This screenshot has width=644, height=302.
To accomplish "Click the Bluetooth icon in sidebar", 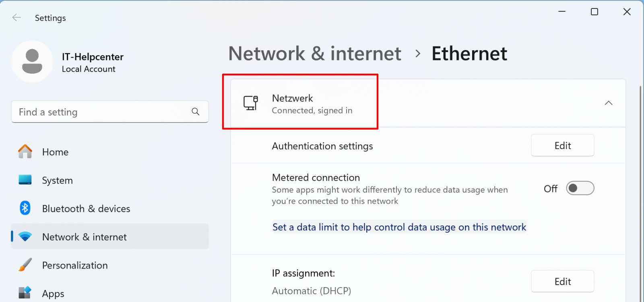I will 25,208.
